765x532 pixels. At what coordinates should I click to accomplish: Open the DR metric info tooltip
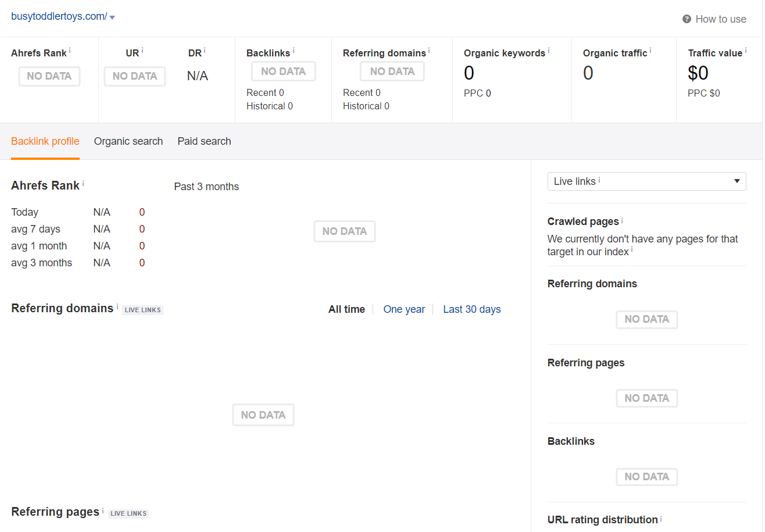coord(205,49)
